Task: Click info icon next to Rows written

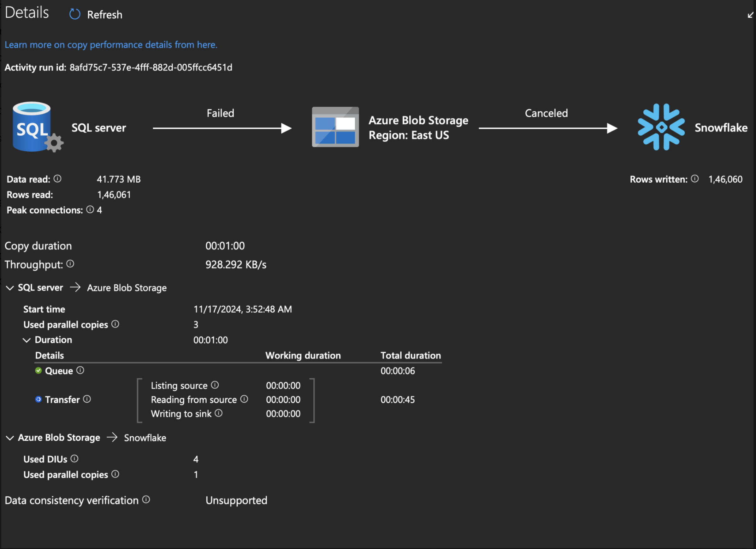Action: click(695, 179)
